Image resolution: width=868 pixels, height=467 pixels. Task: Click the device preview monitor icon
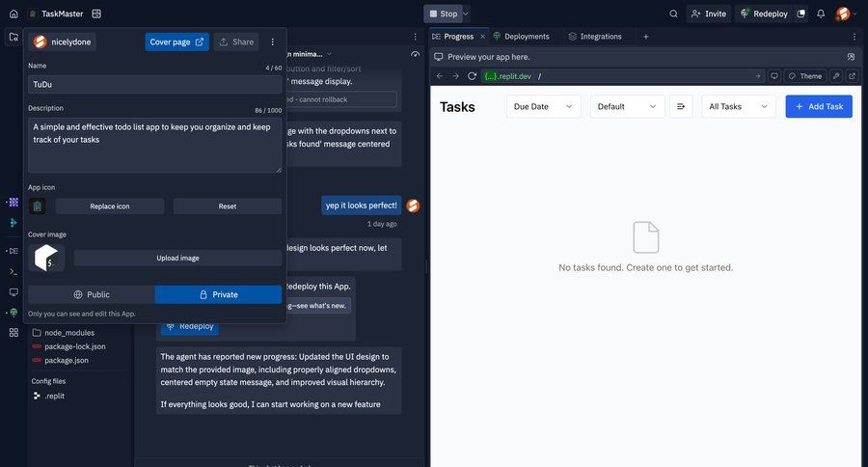pos(774,76)
